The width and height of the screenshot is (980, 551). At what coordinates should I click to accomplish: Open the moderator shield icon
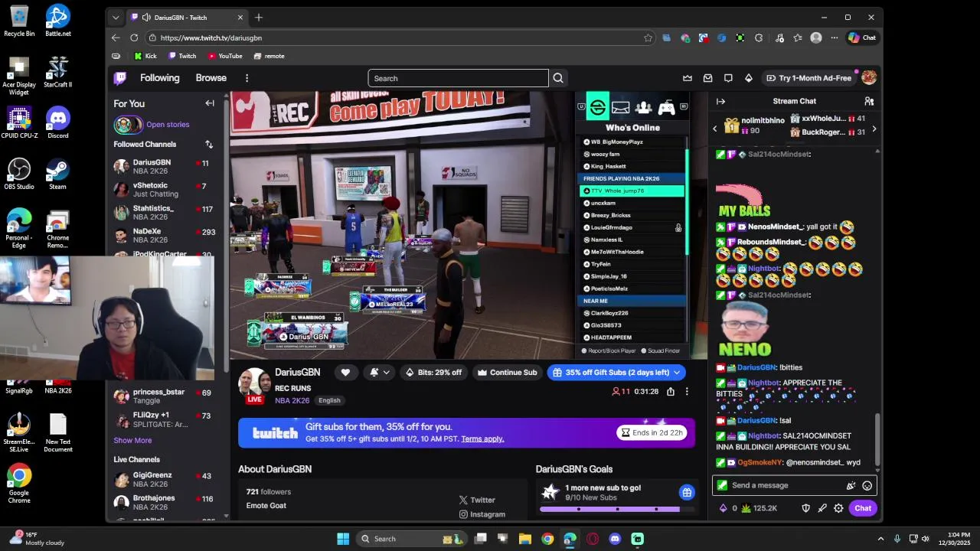[805, 508]
